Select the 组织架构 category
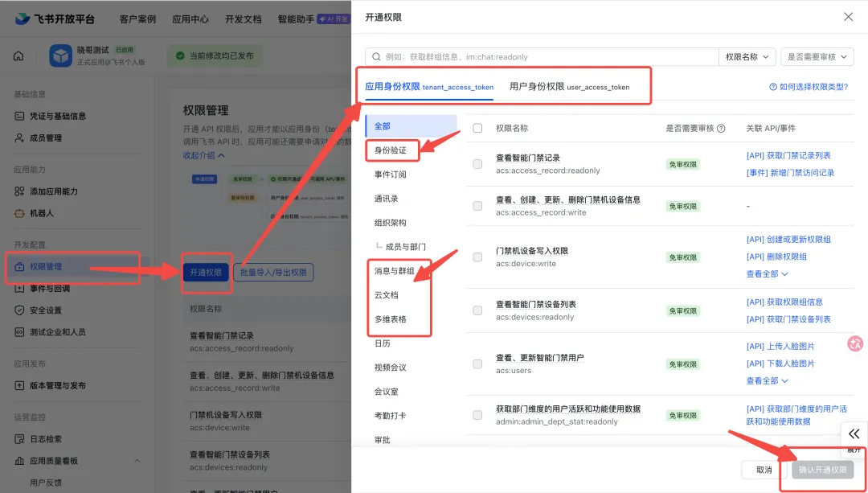868x493 pixels. 391,223
